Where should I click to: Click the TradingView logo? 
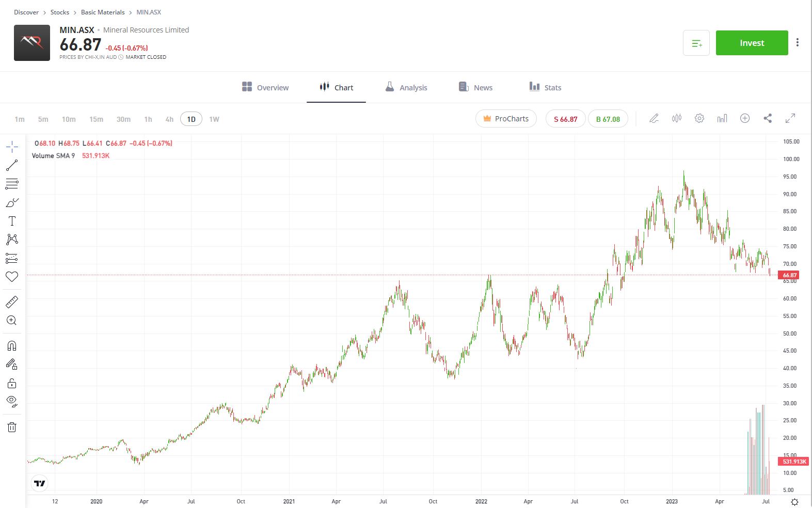pyautogui.click(x=40, y=483)
